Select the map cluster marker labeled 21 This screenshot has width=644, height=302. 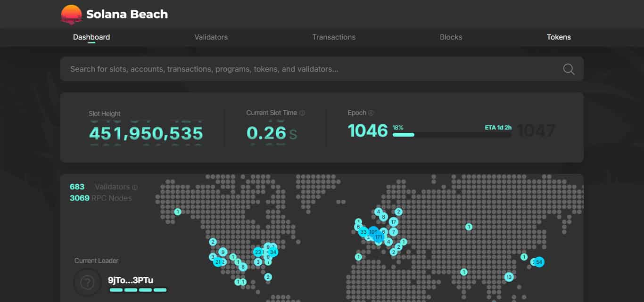[x=217, y=262]
